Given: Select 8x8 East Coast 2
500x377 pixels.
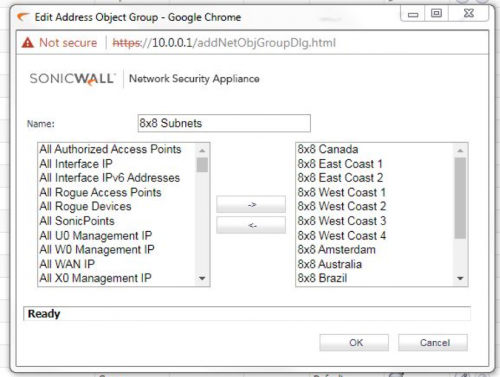Looking at the screenshot, I should coord(375,178).
